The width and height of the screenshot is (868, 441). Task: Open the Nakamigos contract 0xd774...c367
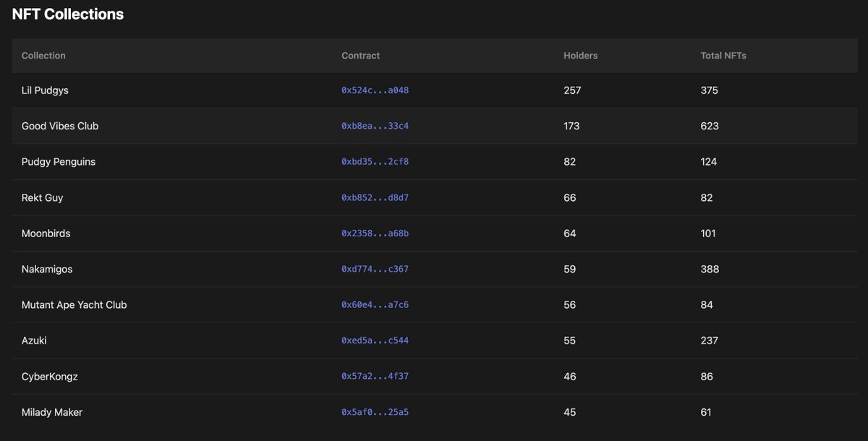coord(375,269)
